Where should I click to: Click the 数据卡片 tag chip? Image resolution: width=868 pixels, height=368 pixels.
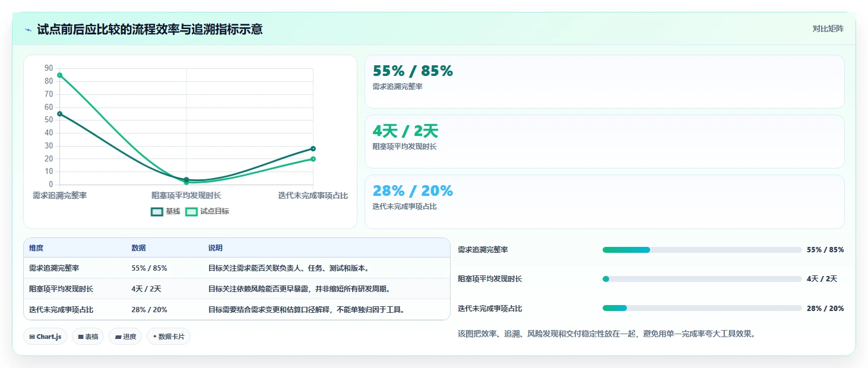click(x=169, y=337)
